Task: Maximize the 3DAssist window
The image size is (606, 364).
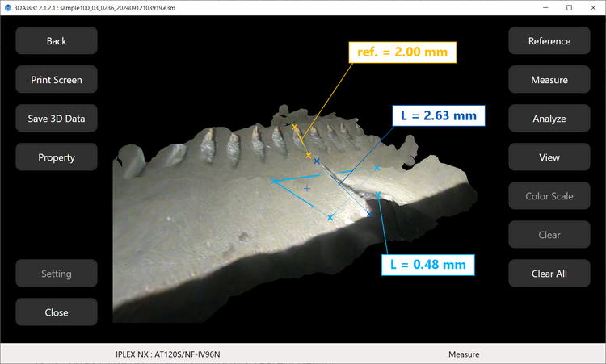Action: click(569, 7)
